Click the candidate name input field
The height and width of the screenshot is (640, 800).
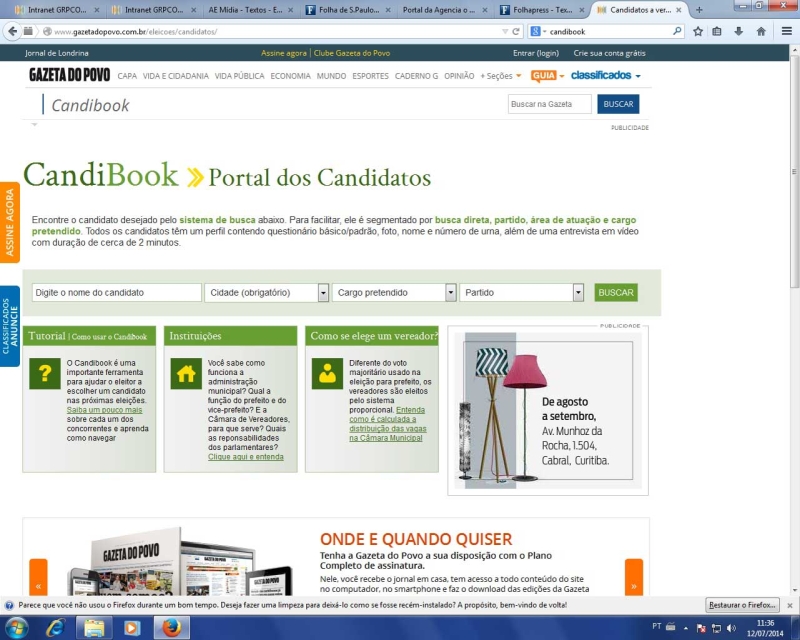(x=117, y=292)
